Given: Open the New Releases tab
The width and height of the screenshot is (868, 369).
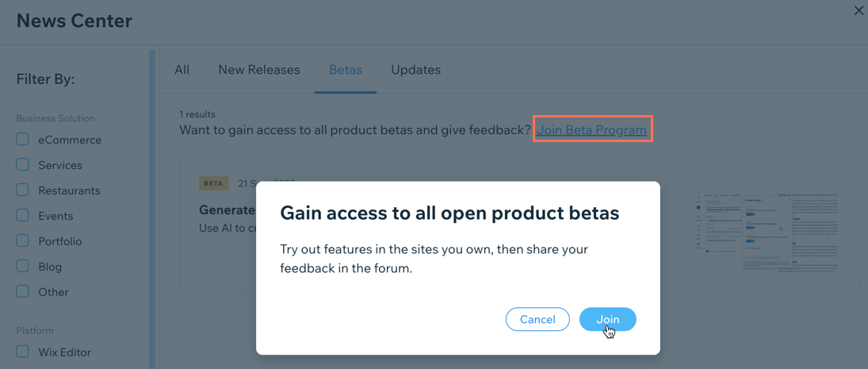Looking at the screenshot, I should (259, 70).
